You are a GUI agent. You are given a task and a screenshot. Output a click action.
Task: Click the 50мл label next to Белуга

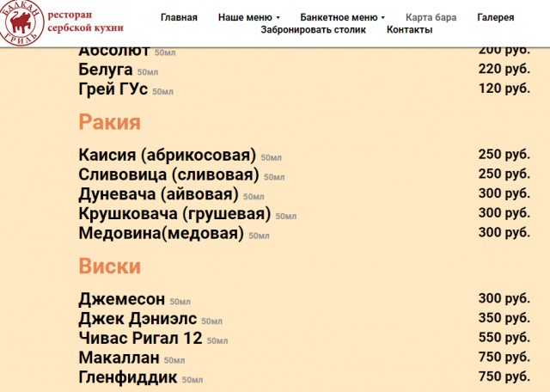coord(148,72)
